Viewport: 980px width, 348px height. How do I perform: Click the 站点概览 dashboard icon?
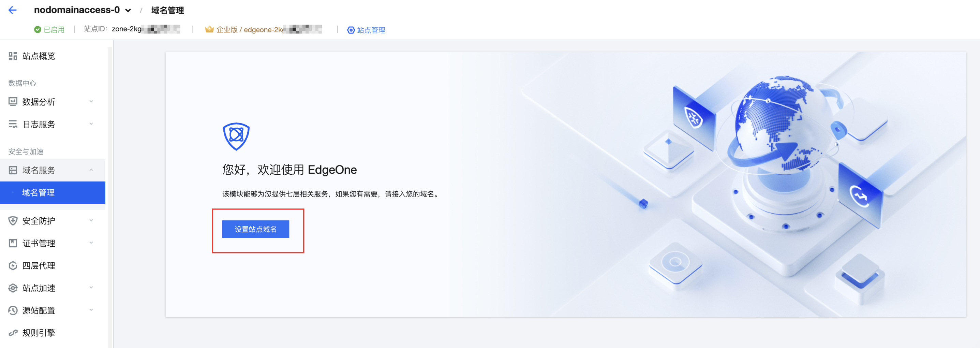[13, 56]
